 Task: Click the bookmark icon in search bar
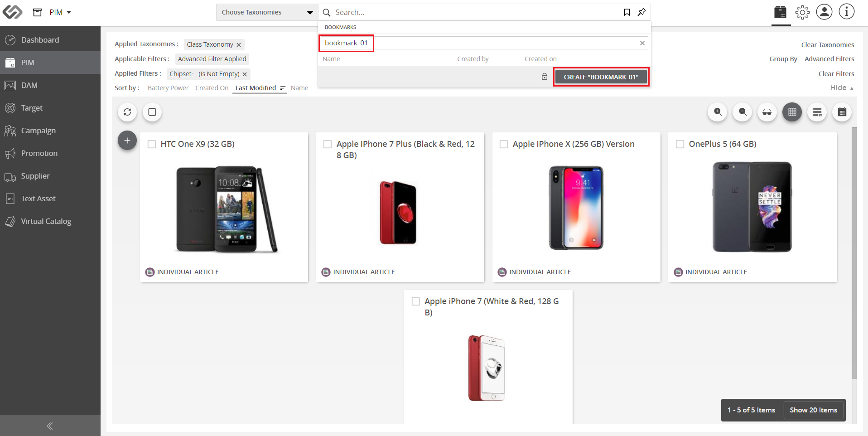627,12
